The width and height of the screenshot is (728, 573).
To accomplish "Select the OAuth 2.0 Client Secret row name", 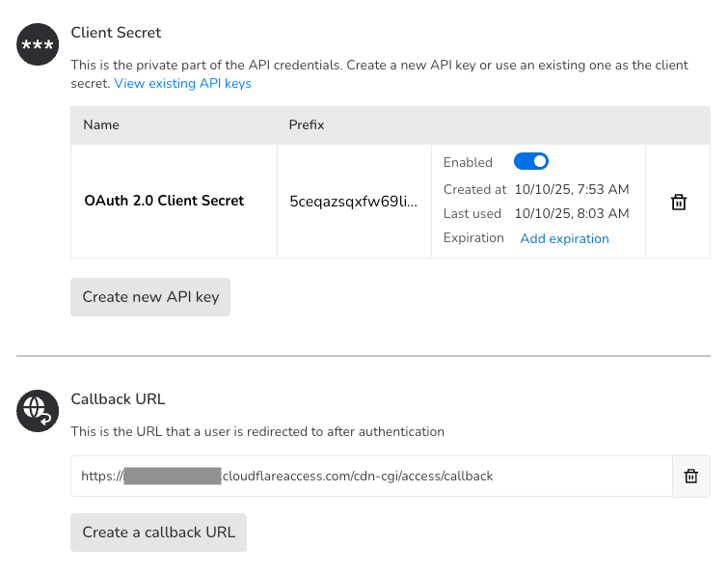I will click(164, 202).
